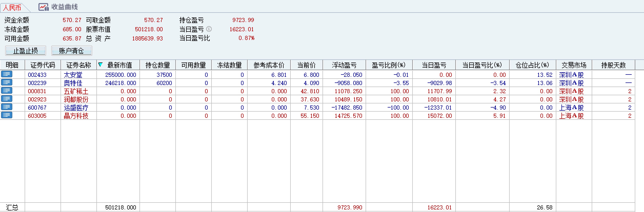This screenshot has height=212, width=644.
Task: Select stock name 奥特佳
Action: pos(73,83)
